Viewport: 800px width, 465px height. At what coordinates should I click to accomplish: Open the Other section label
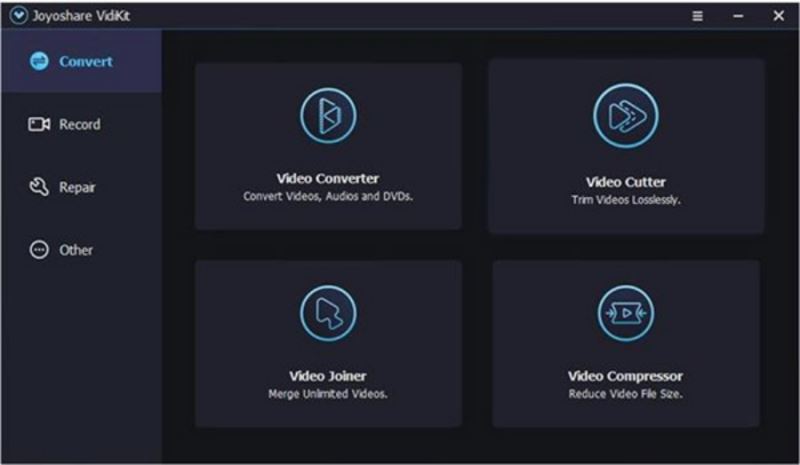pos(76,250)
